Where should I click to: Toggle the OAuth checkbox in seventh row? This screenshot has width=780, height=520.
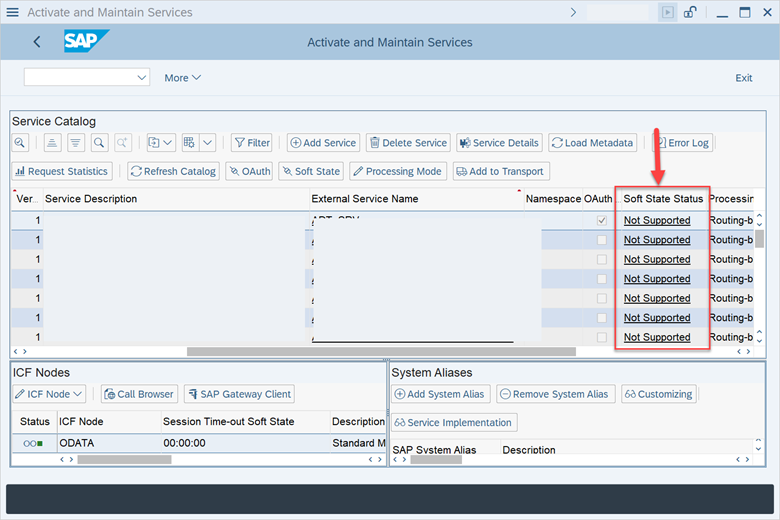602,337
